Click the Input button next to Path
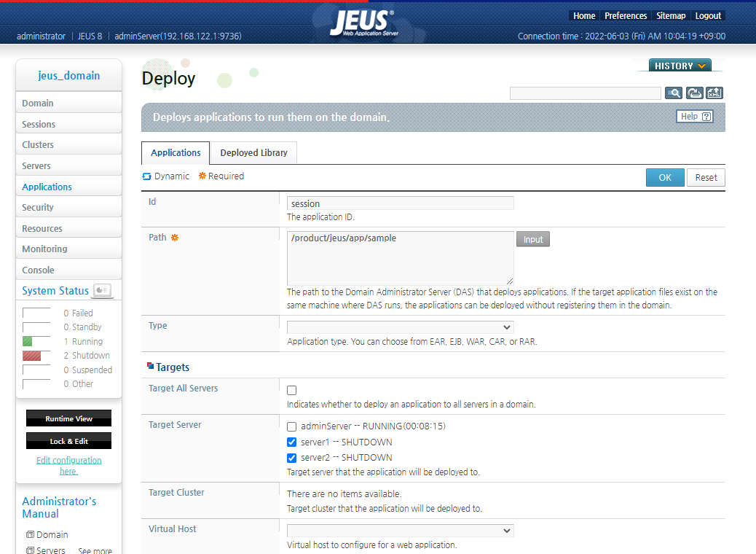This screenshot has width=756, height=554. 532,239
